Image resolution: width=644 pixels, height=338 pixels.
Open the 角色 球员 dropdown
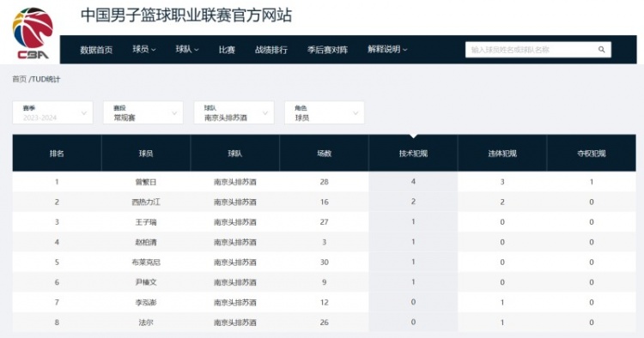(325, 112)
